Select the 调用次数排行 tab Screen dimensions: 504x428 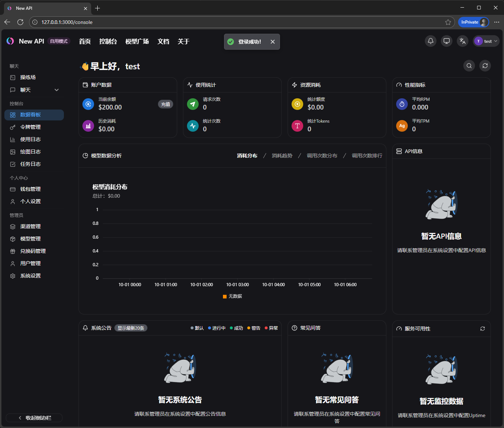pyautogui.click(x=367, y=156)
